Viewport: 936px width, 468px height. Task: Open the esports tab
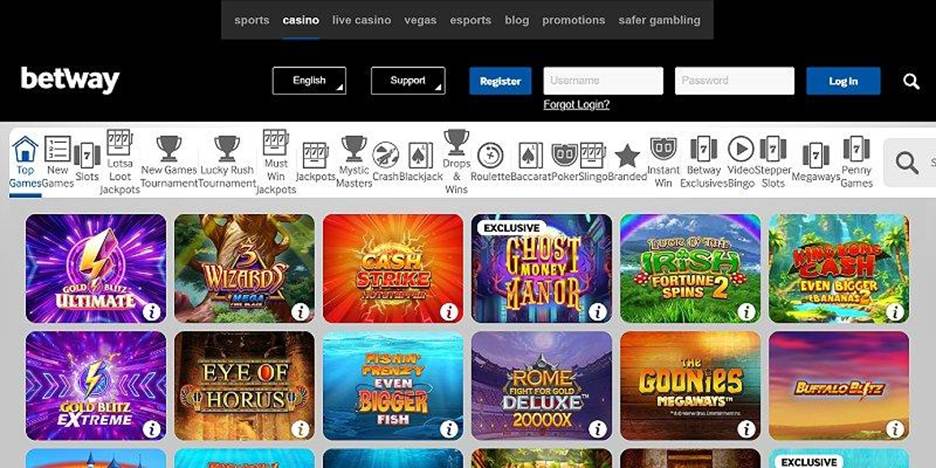click(470, 20)
